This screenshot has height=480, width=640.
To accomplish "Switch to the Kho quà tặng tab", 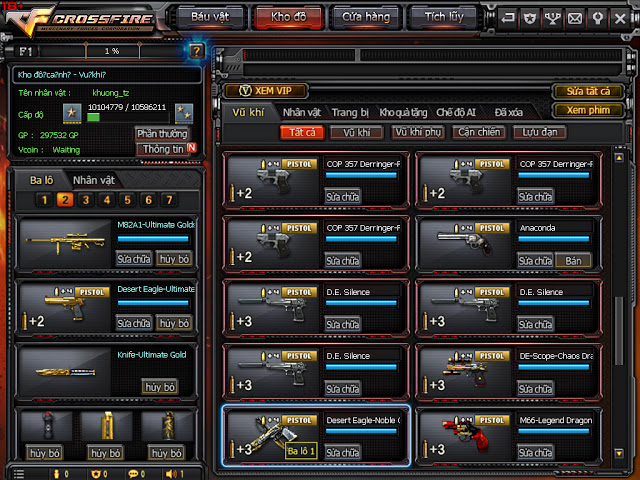I will tap(403, 112).
